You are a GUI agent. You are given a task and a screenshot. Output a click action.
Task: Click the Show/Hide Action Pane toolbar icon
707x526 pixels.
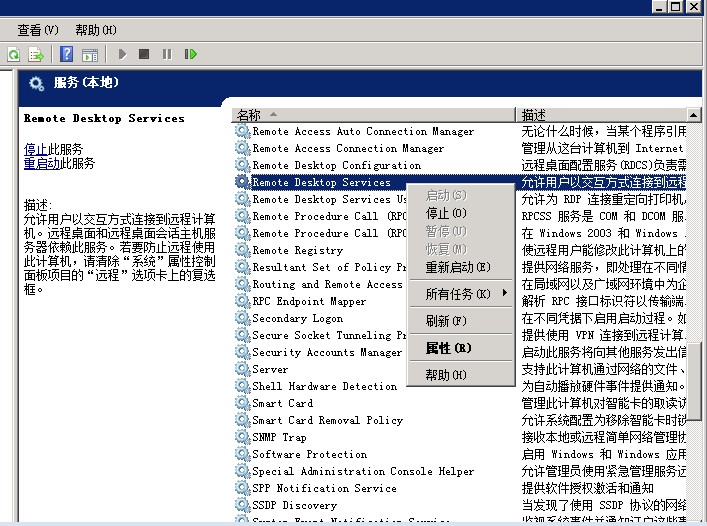coord(90,54)
